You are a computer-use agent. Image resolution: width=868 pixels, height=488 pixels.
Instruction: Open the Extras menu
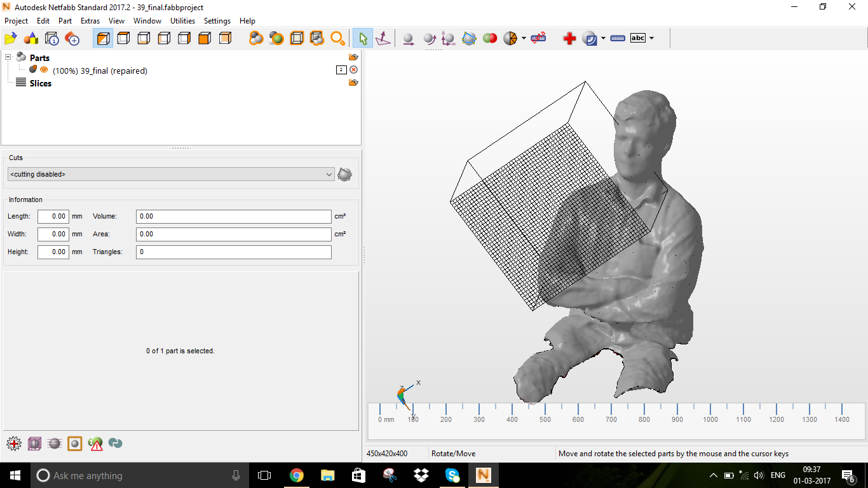point(90,21)
